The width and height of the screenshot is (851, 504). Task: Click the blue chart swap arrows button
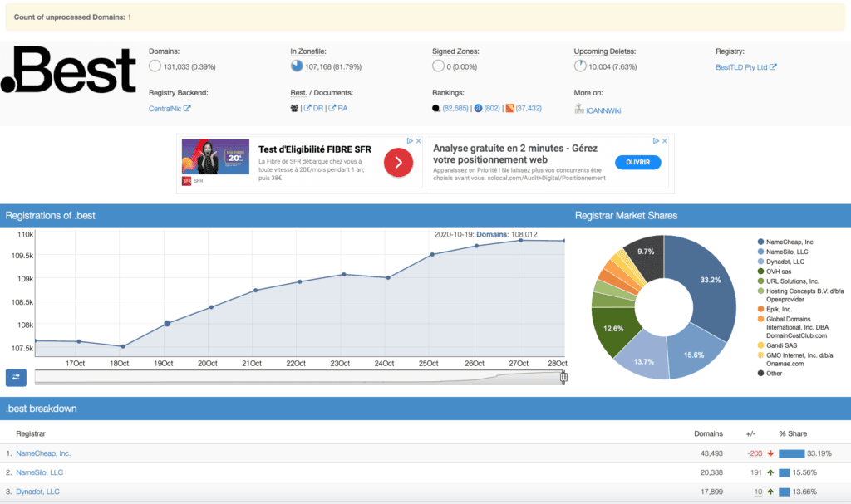coord(16,377)
